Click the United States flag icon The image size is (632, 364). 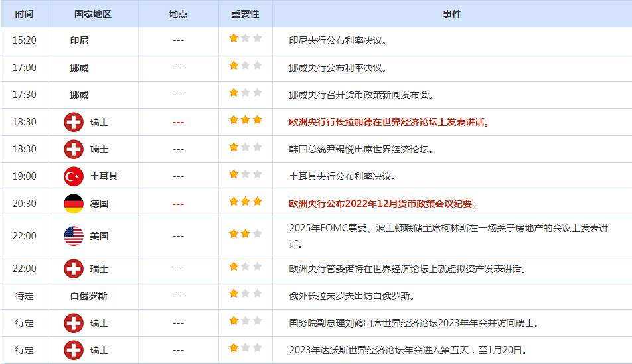coord(74,236)
